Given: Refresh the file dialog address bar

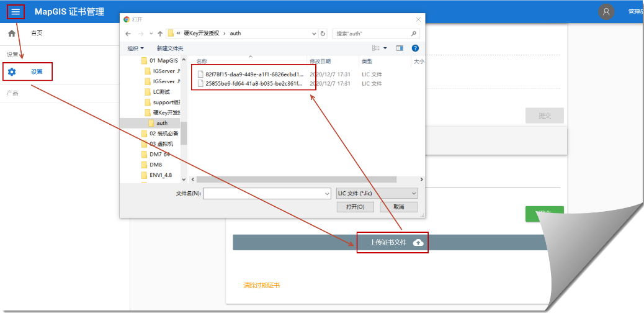Looking at the screenshot, I should pyautogui.click(x=323, y=34).
